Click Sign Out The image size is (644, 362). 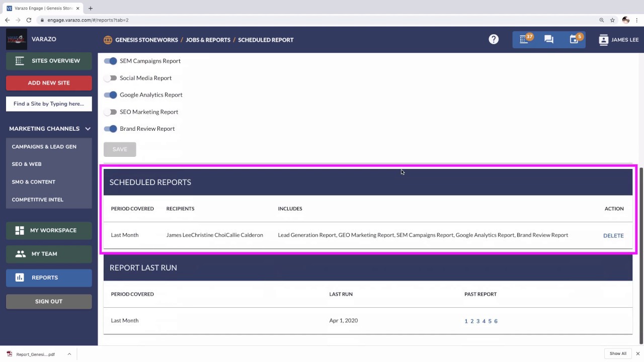[x=49, y=302]
